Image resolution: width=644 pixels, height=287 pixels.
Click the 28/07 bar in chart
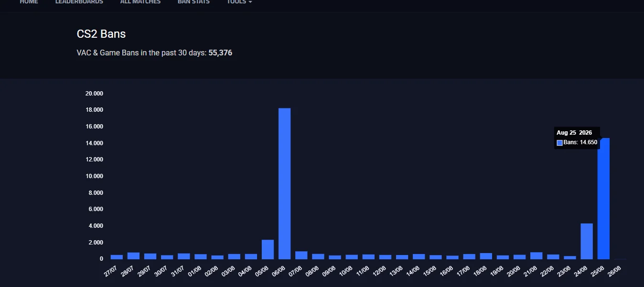click(x=133, y=255)
